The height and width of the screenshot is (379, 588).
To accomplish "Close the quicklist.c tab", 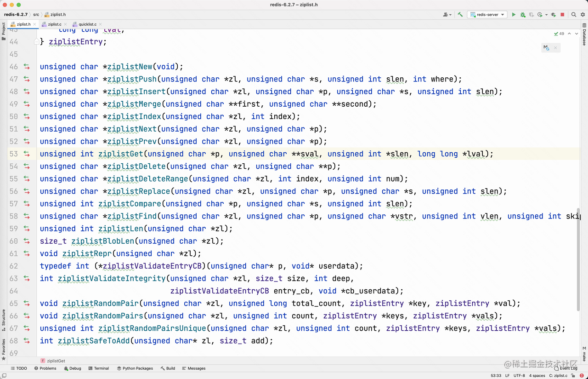I will [100, 24].
